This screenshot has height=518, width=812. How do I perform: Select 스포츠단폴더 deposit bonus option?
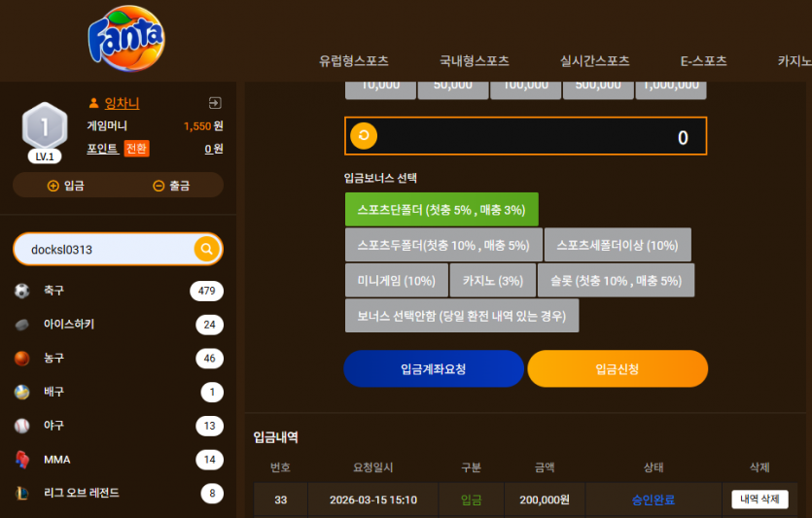[x=441, y=210]
